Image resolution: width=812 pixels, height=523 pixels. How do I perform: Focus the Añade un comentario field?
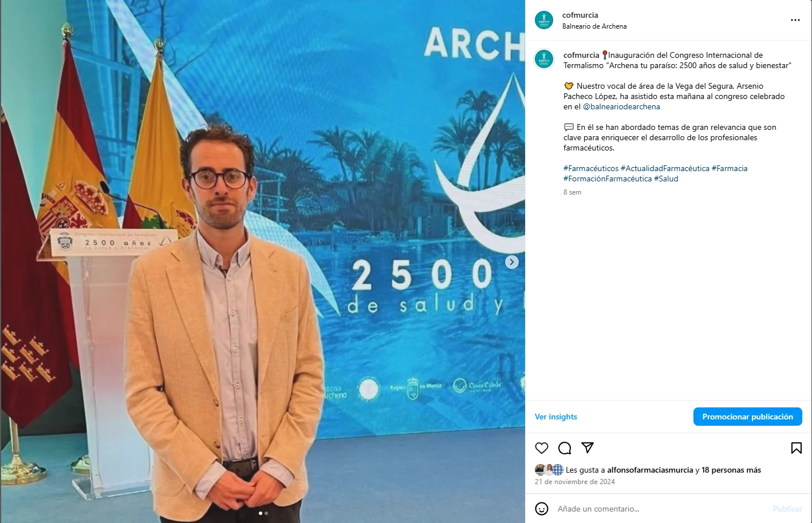point(661,509)
